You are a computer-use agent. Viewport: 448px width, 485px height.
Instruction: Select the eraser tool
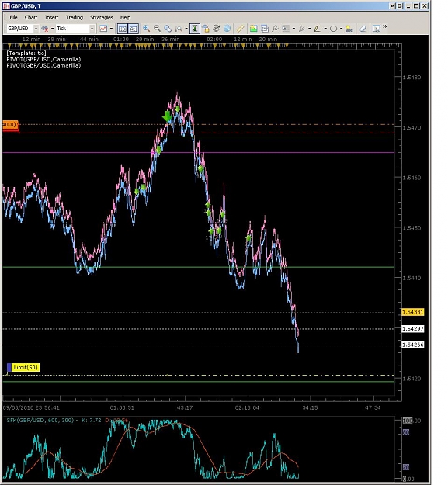(363, 29)
